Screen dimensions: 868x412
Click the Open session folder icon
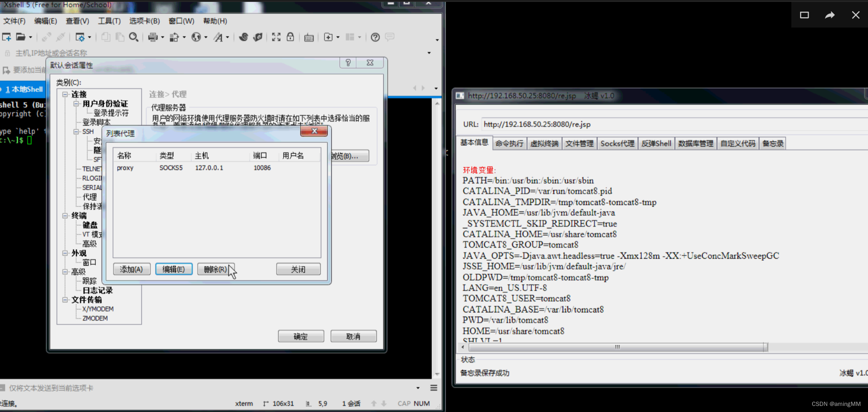(21, 37)
